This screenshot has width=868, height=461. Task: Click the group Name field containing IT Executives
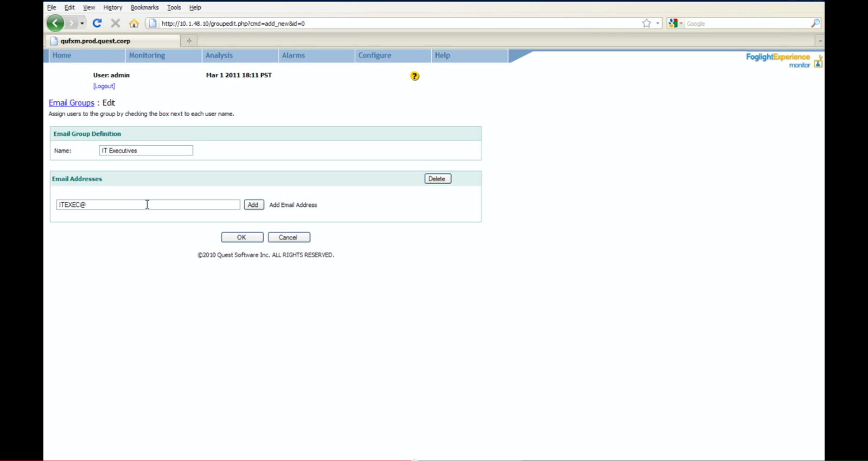click(x=146, y=151)
